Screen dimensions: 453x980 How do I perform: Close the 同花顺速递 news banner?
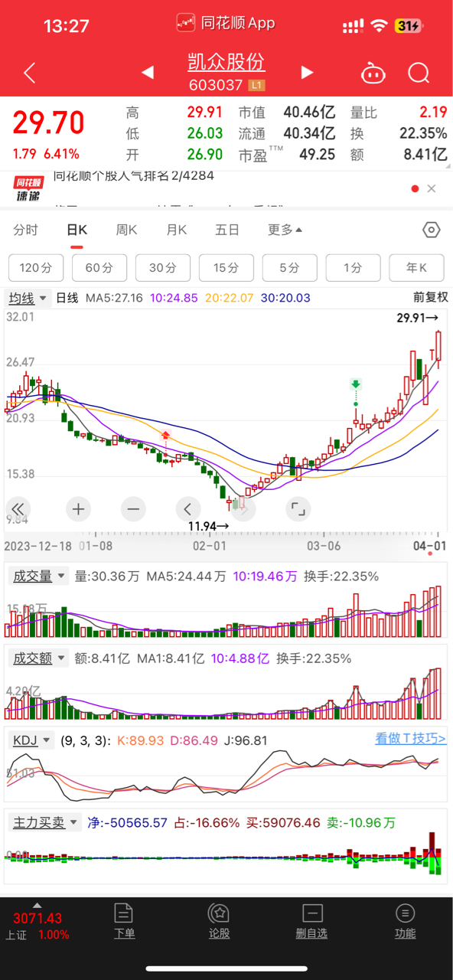tap(432, 188)
